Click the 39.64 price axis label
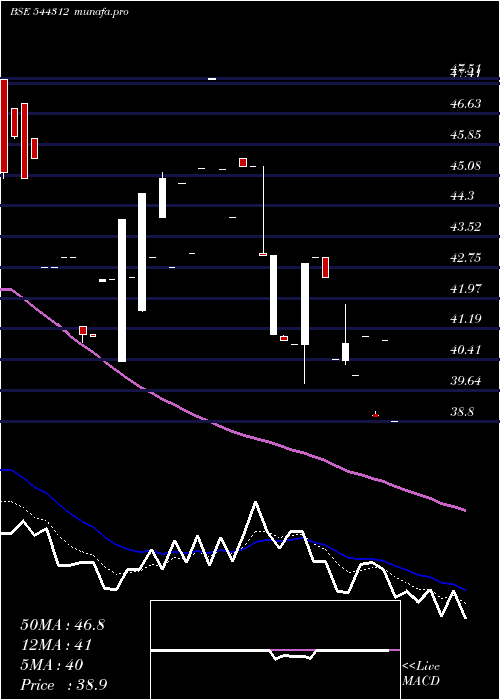The width and height of the screenshot is (500, 700). pos(466,381)
